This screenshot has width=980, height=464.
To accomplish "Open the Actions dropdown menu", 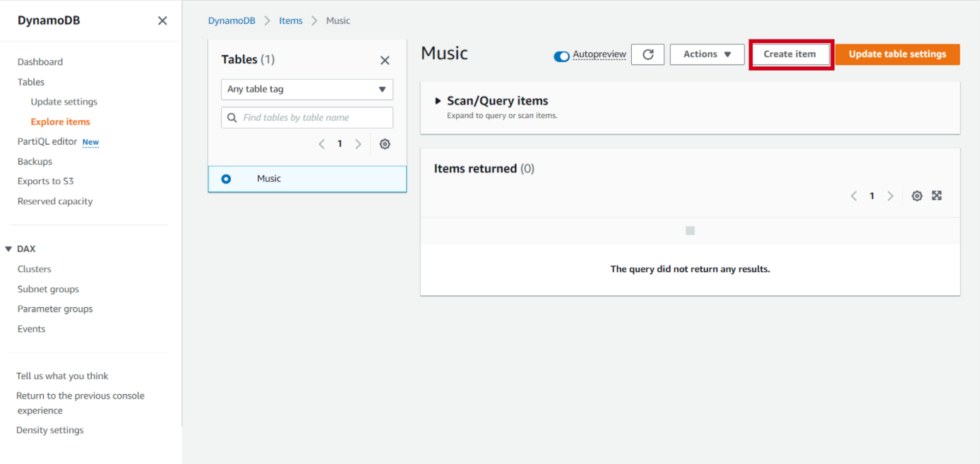I will pyautogui.click(x=707, y=54).
